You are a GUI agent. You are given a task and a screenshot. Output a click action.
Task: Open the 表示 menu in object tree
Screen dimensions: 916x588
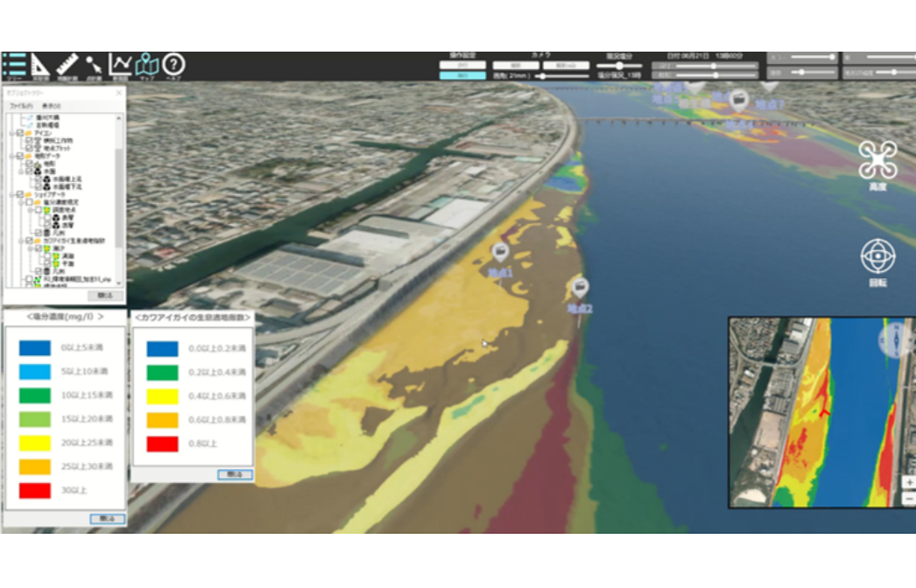[x=51, y=105]
